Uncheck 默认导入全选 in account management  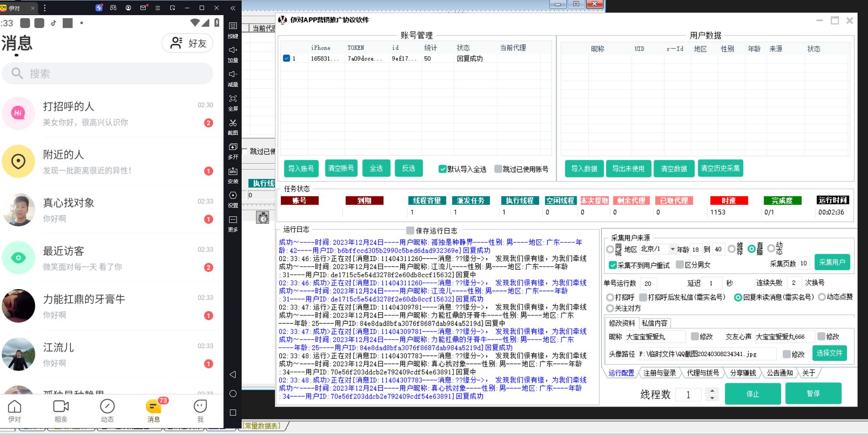point(443,170)
